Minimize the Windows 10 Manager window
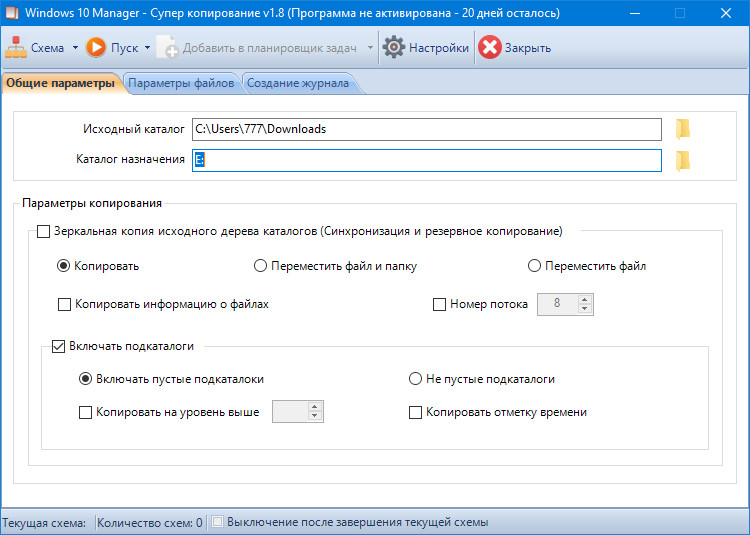The height and width of the screenshot is (535, 750). coord(635,13)
